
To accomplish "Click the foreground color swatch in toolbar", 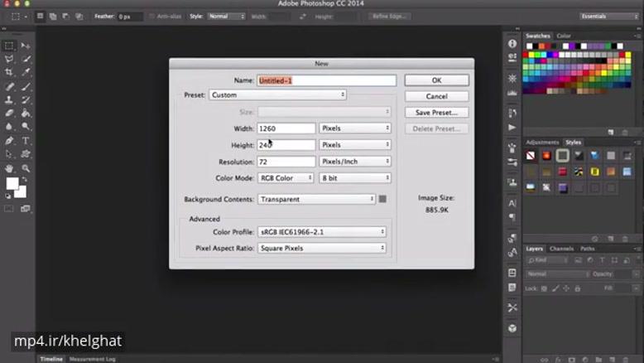I will [12, 184].
